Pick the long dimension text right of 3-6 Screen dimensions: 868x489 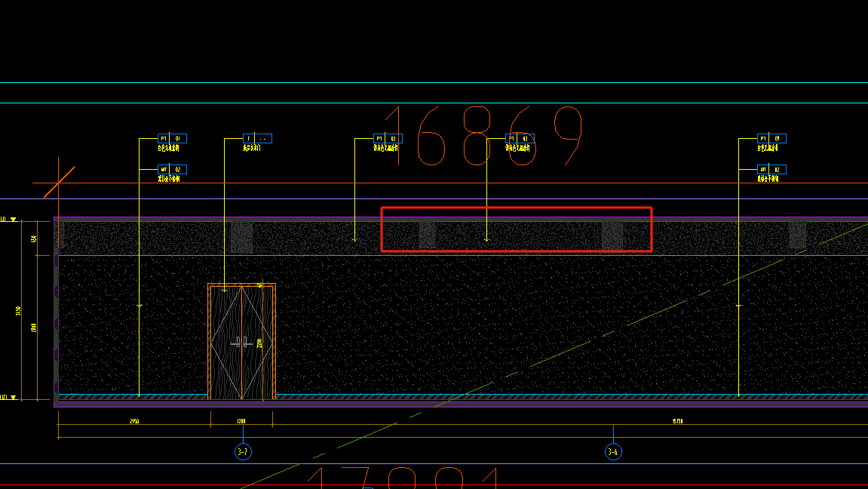[x=677, y=421]
